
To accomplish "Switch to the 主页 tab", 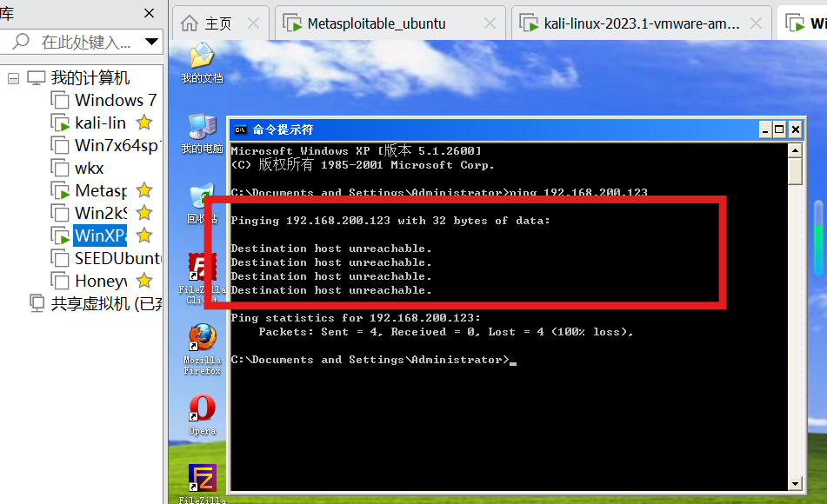I will (221, 23).
